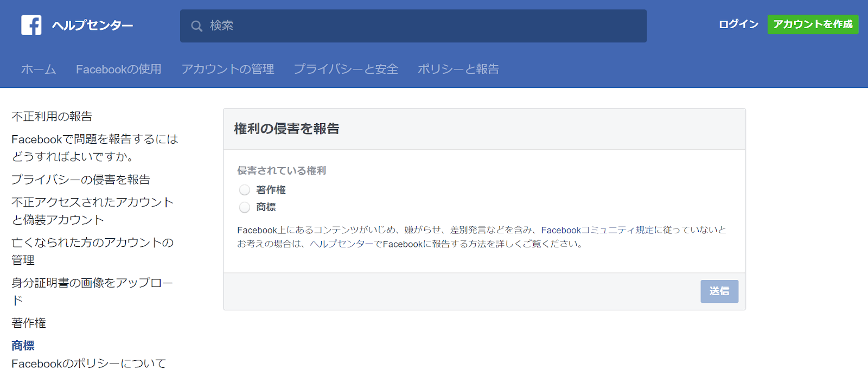Open Facebookのポリシーについて sidebar link
The image size is (868, 382).
[89, 364]
